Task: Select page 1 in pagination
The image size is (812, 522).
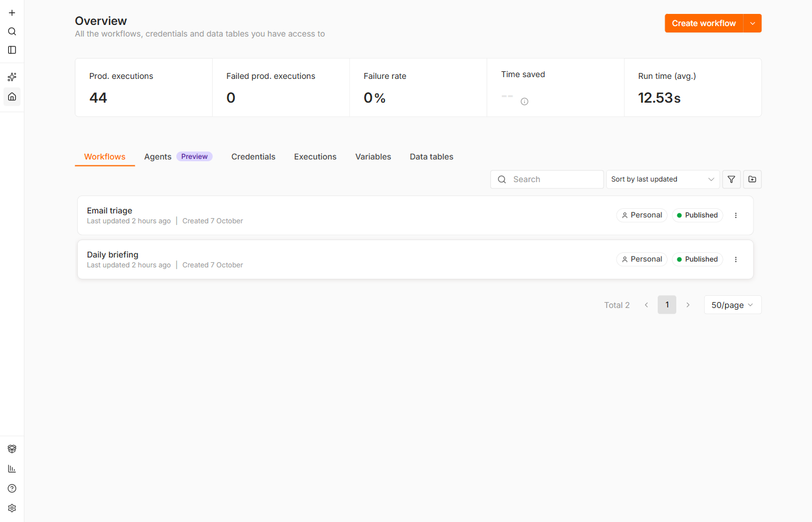Action: coord(667,305)
